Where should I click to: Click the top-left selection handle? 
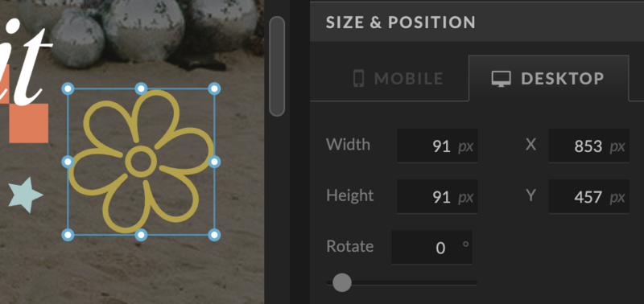(68, 88)
